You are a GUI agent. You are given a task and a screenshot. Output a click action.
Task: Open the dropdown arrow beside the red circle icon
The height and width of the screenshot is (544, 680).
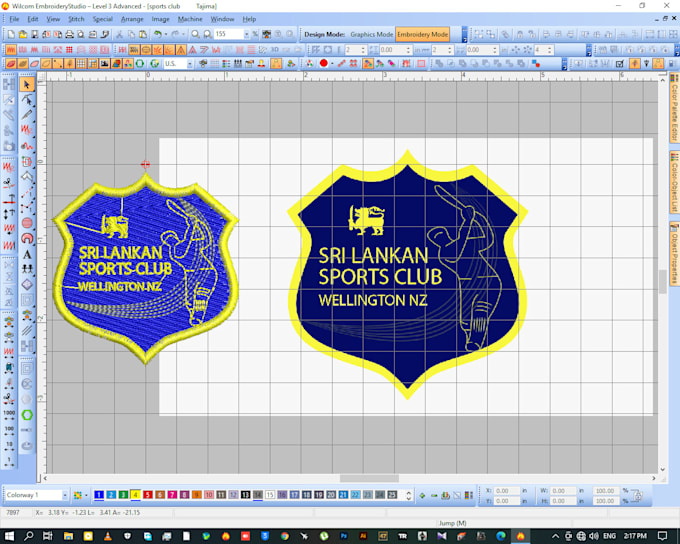(x=332, y=64)
